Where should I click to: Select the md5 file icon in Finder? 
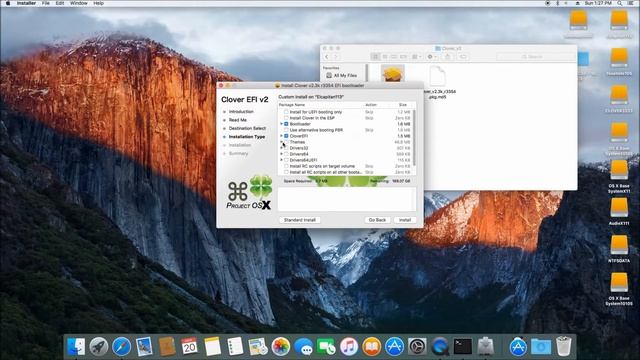point(437,76)
